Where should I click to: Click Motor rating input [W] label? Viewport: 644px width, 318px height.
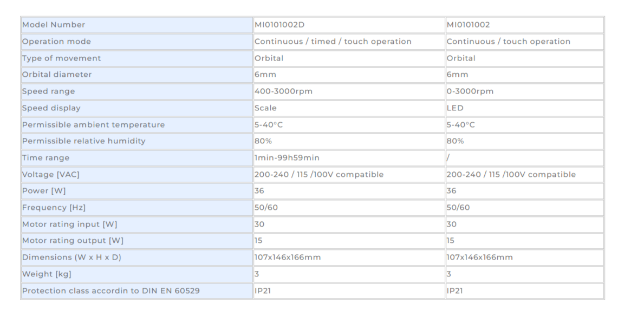coord(137,224)
